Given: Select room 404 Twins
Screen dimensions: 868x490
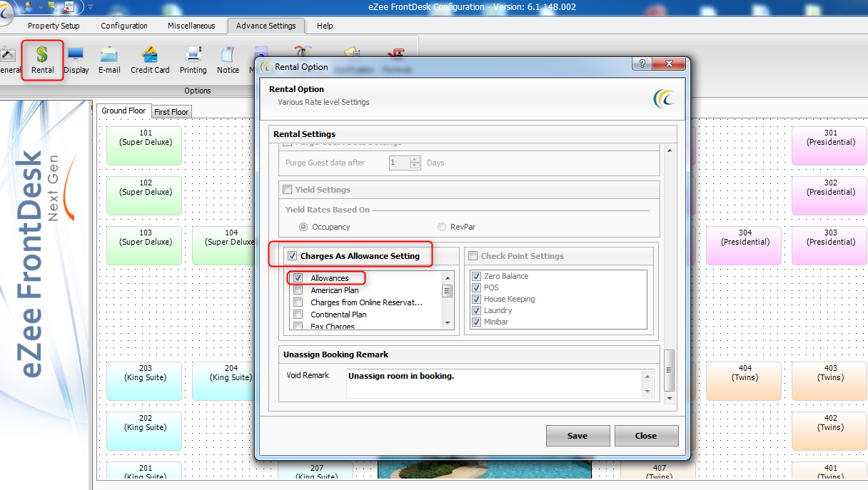Looking at the screenshot, I should pyautogui.click(x=744, y=382).
